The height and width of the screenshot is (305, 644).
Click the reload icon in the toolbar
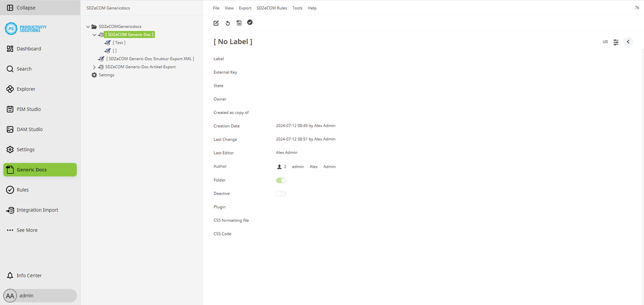point(227,23)
